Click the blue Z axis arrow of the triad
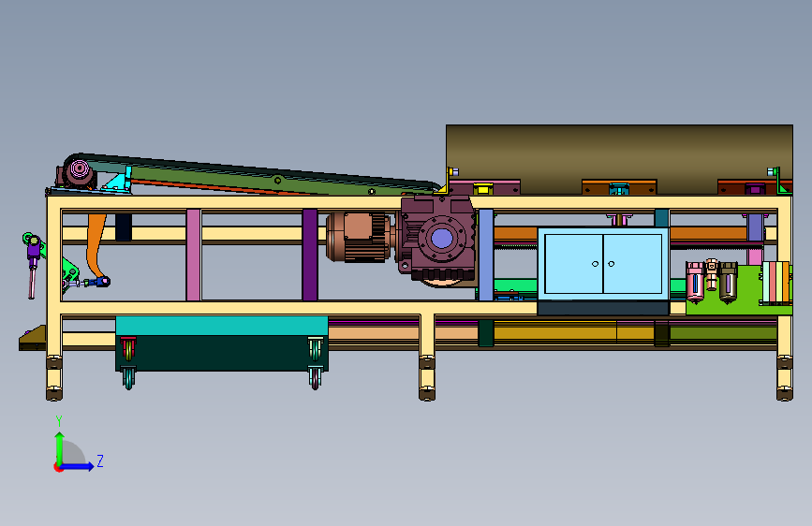The width and height of the screenshot is (812, 526). 78,466
